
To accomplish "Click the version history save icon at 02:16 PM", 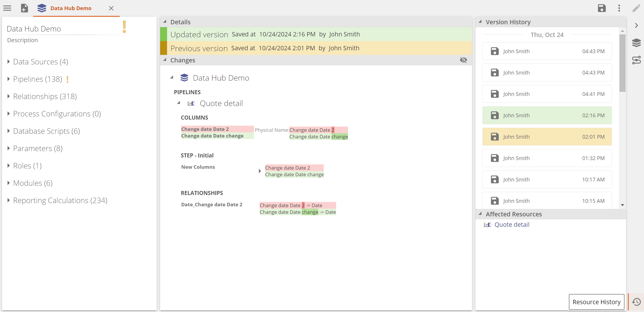I will coord(495,115).
